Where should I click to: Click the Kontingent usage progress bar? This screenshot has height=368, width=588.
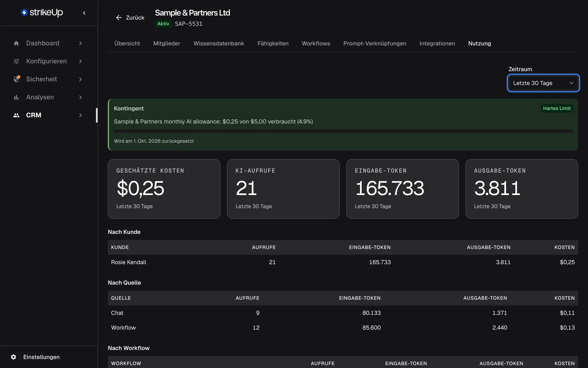343,131
